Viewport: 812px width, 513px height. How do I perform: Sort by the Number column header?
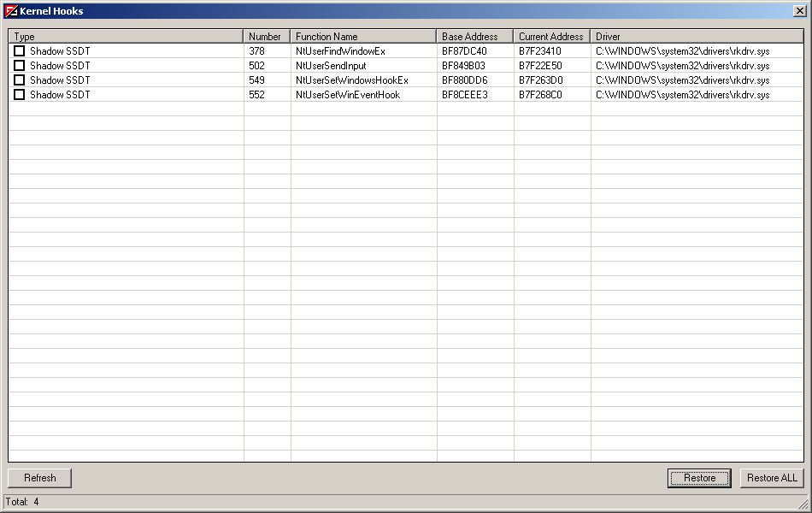(x=267, y=36)
